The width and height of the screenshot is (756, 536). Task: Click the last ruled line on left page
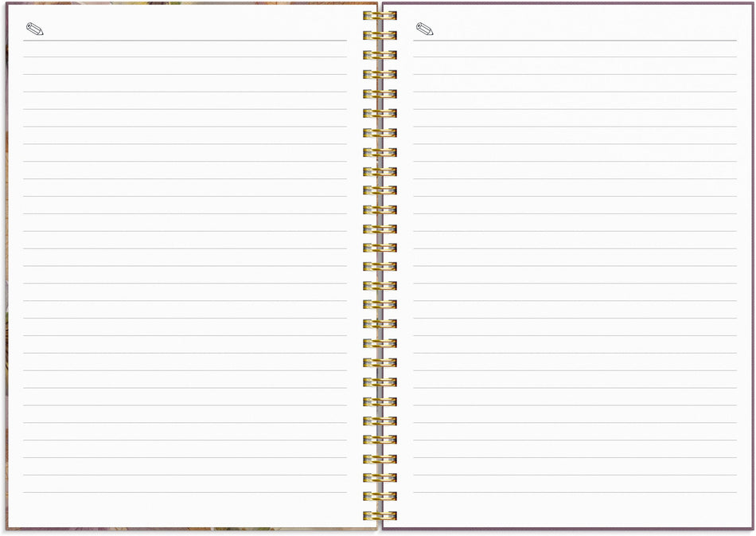(x=185, y=493)
